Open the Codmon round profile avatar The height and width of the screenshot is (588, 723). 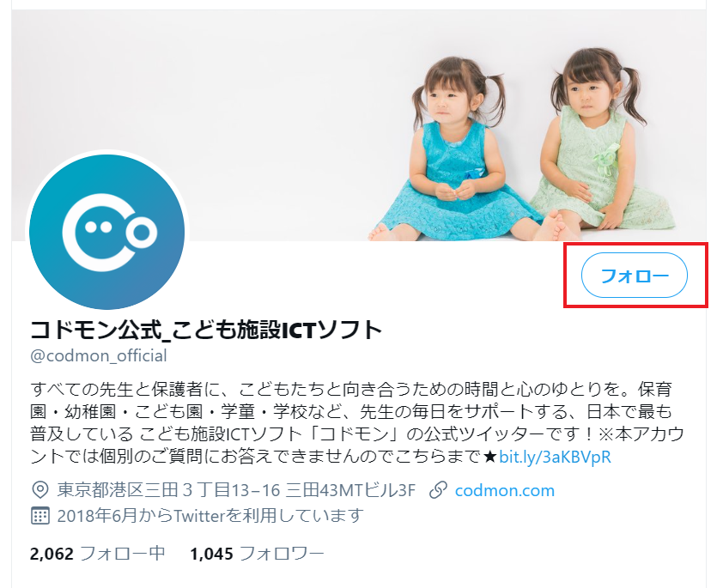(107, 232)
